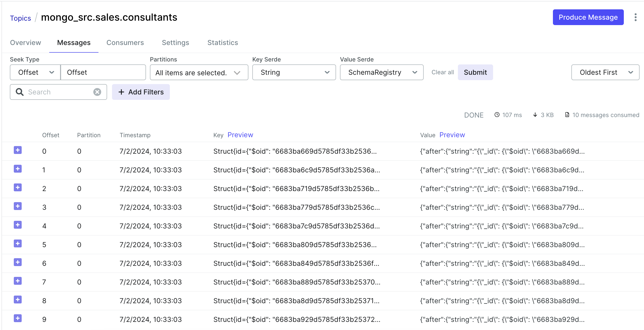
Task: Click the Produce Message button
Action: (x=588, y=17)
